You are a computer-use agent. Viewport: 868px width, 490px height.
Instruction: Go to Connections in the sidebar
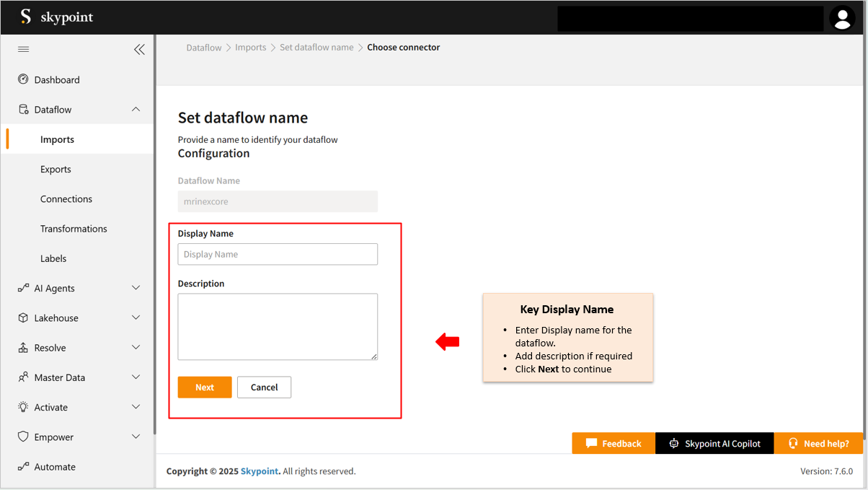[66, 199]
